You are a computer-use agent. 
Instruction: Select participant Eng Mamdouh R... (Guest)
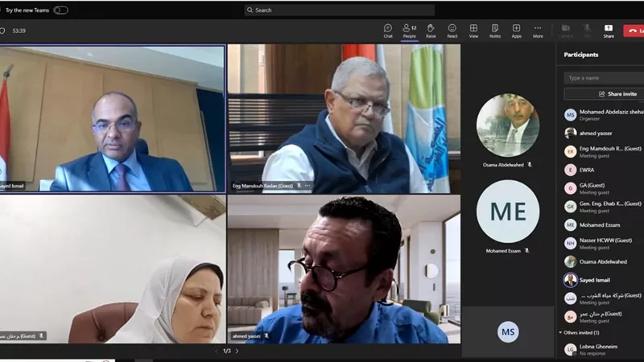click(603, 151)
